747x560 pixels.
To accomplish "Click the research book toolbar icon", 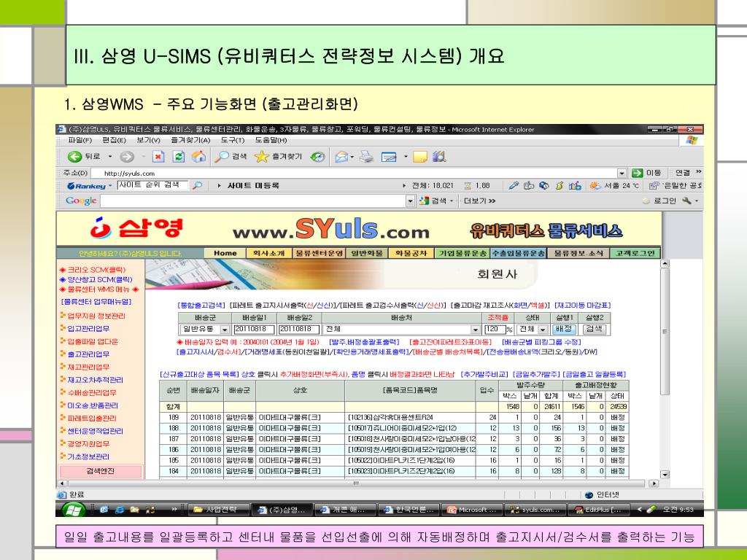I will click(439, 157).
